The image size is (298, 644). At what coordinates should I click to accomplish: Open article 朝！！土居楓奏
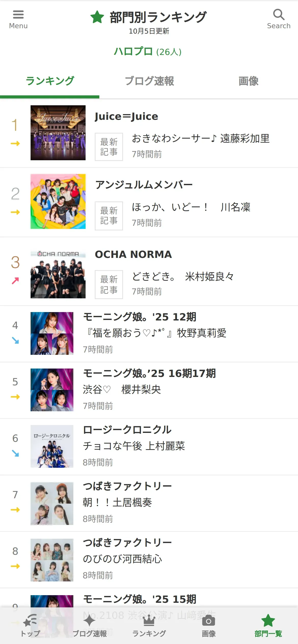pos(117,502)
